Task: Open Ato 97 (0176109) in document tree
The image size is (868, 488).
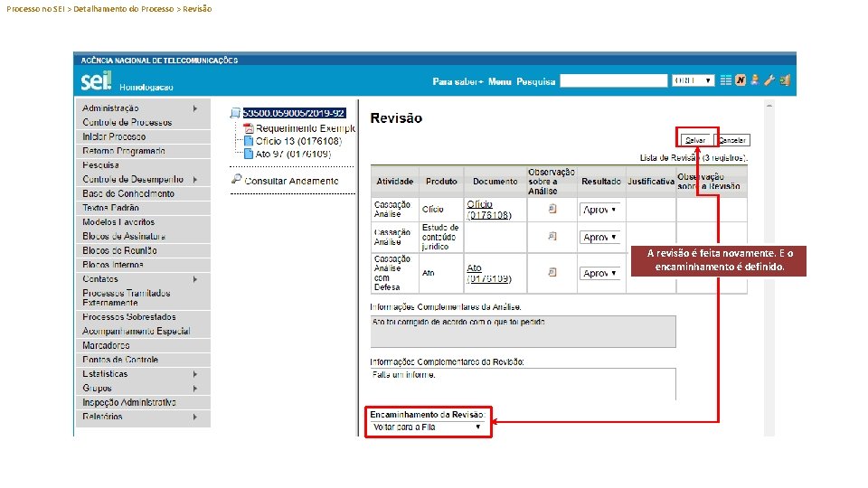Action: (293, 154)
